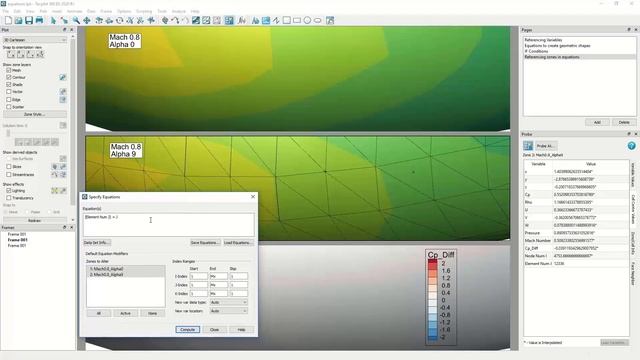Viewport: 640px width, 360px height.
Task: Enable the Vector zone layer checkbox
Action: click(x=9, y=92)
